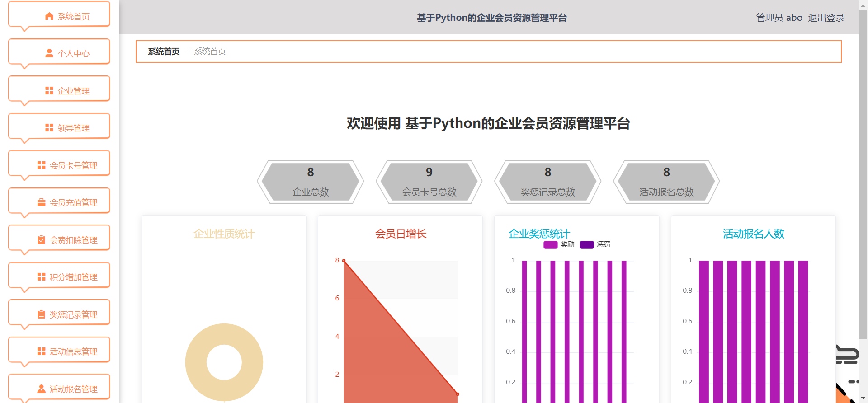Click the home icon beside 系统首页

(x=49, y=16)
